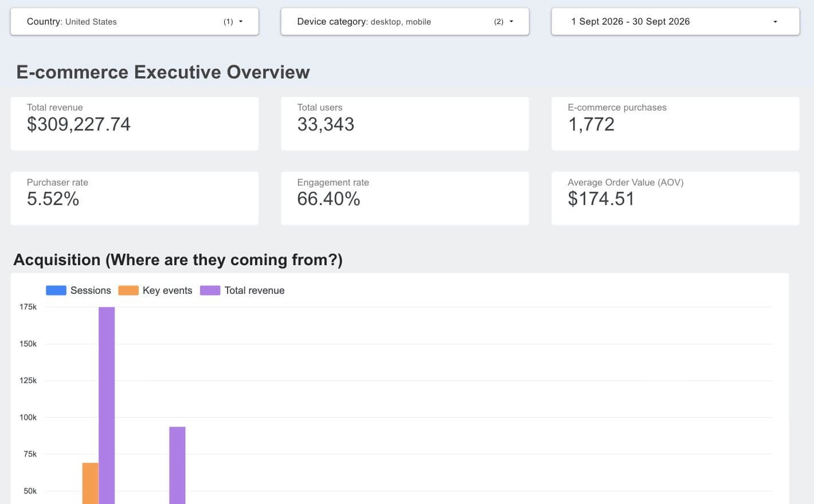814x504 pixels.
Task: Click the date range dropdown arrow
Action: click(x=775, y=22)
